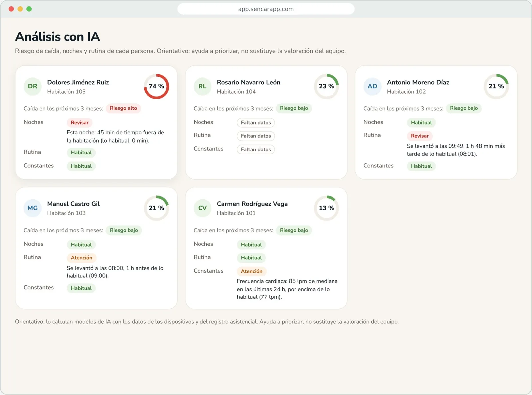Select the 23 % risk ring gauge
This screenshot has height=395, width=532.
(327, 86)
